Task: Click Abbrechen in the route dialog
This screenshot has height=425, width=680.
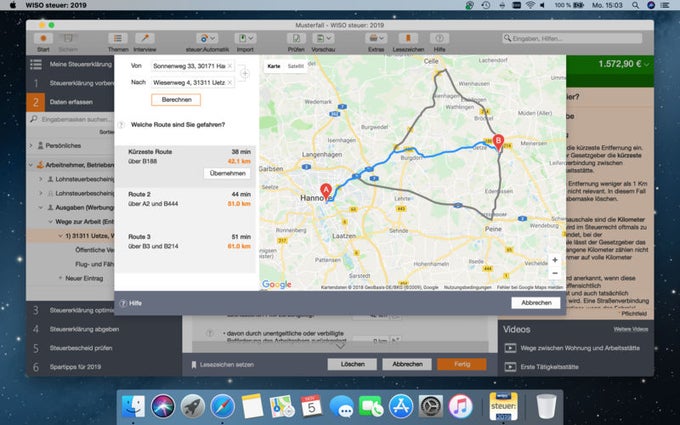Action: (x=536, y=303)
